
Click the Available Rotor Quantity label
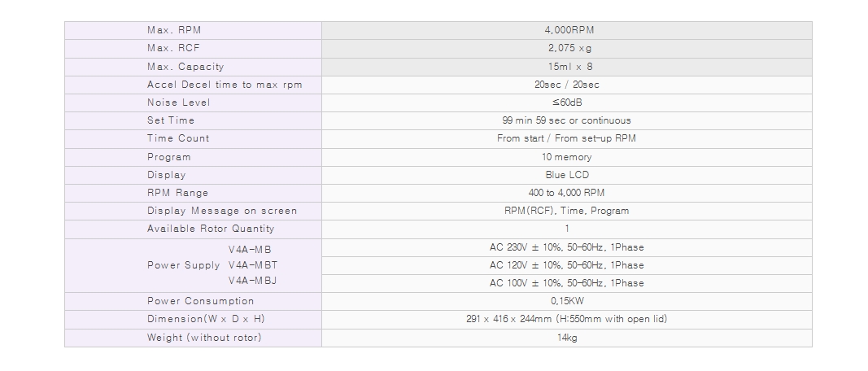pyautogui.click(x=211, y=229)
